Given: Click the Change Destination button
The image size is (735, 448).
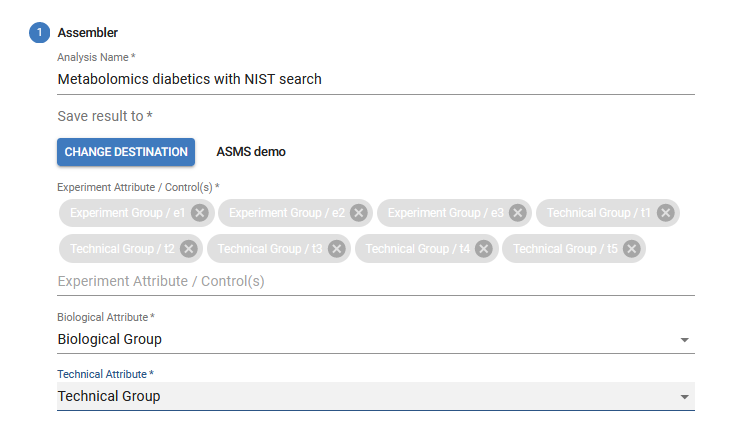Looking at the screenshot, I should (x=126, y=152).
